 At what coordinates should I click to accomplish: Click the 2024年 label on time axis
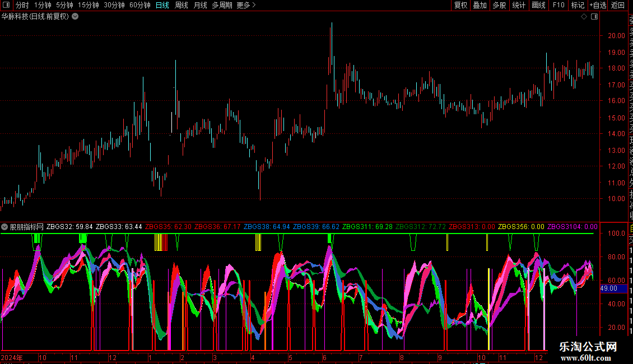12,357
